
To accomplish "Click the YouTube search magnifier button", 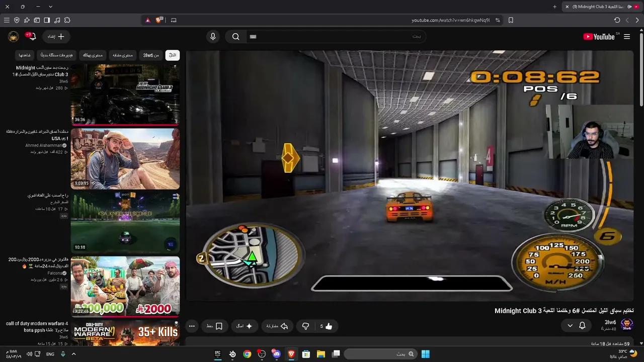I will click(235, 36).
